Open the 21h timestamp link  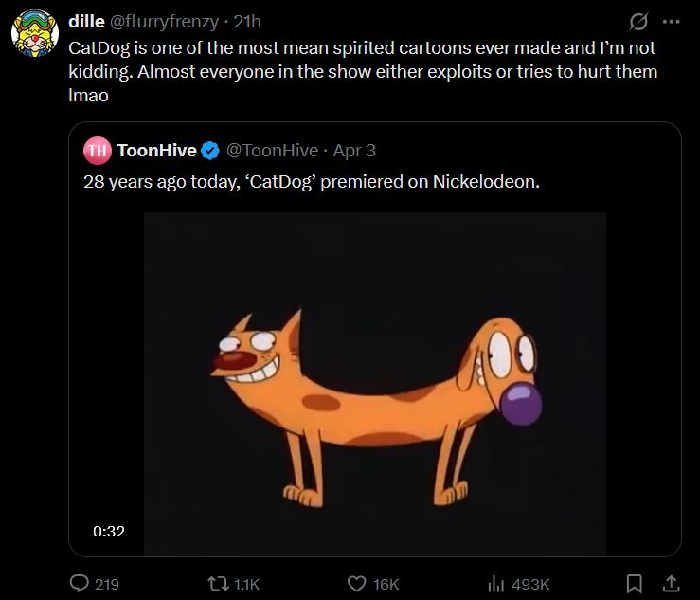tap(247, 22)
